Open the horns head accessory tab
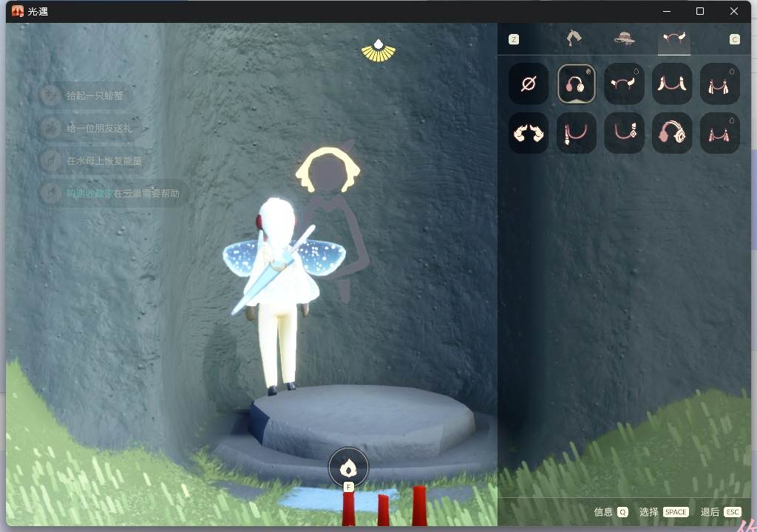 674,38
